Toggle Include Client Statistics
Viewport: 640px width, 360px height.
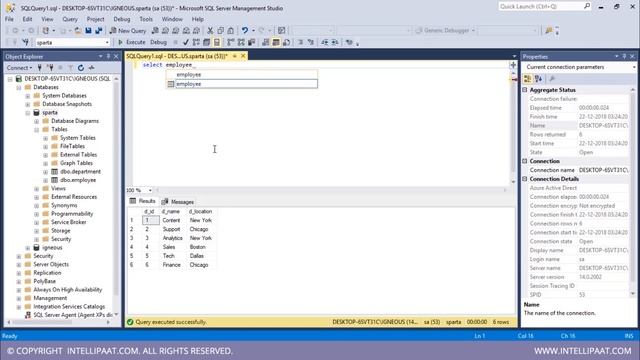[x=251, y=42]
